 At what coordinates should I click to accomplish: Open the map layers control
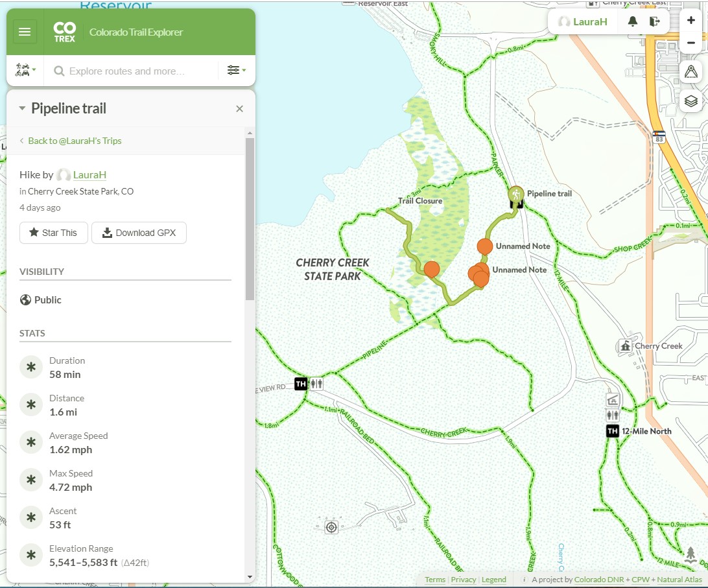691,101
